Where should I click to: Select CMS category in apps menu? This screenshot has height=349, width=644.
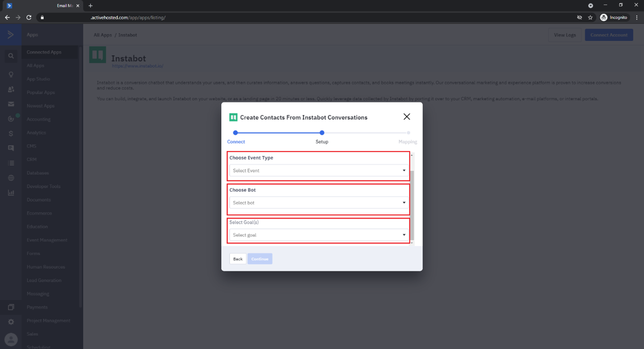pyautogui.click(x=32, y=146)
